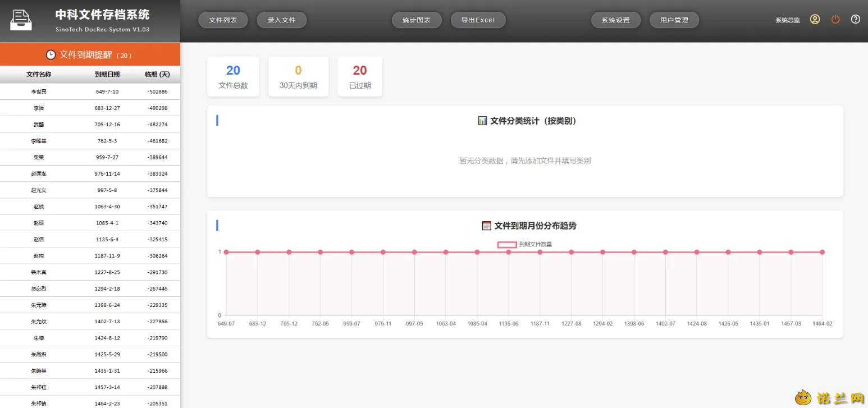
Task: Click the 文件名称 column header
Action: 39,74
